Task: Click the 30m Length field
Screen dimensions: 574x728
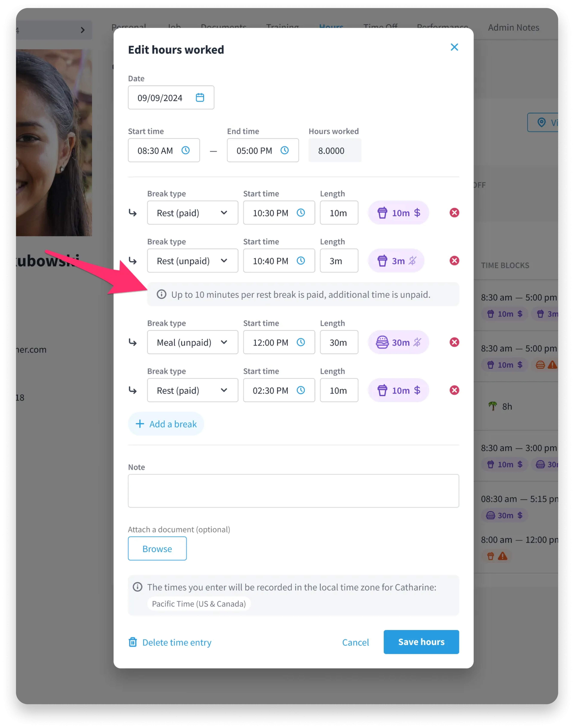Action: click(339, 342)
